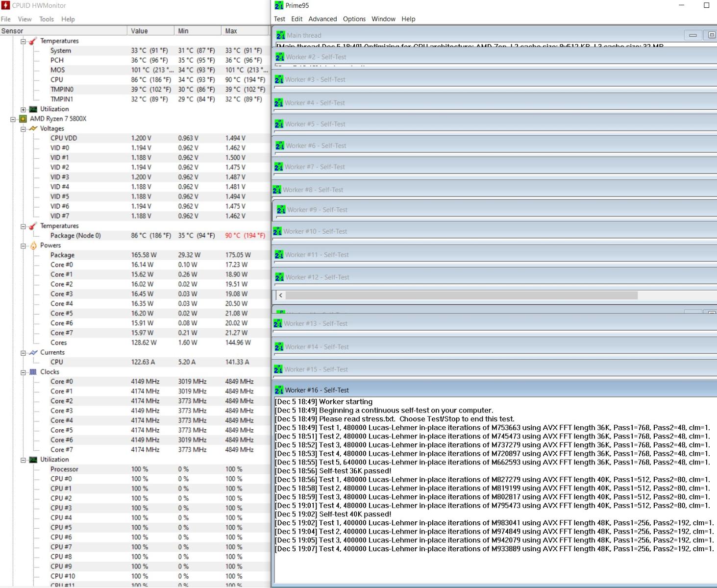The height and width of the screenshot is (588, 717).
Task: Collapse the Powers group
Action: pos(23,246)
